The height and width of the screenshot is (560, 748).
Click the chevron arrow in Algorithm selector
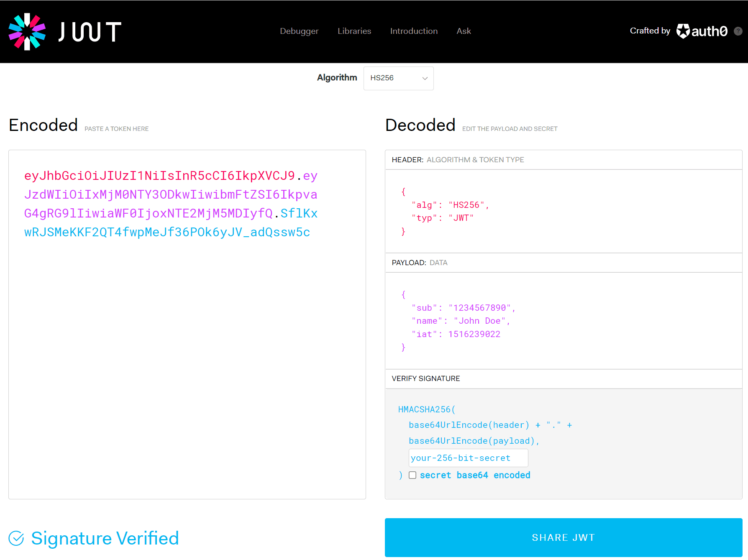point(425,78)
